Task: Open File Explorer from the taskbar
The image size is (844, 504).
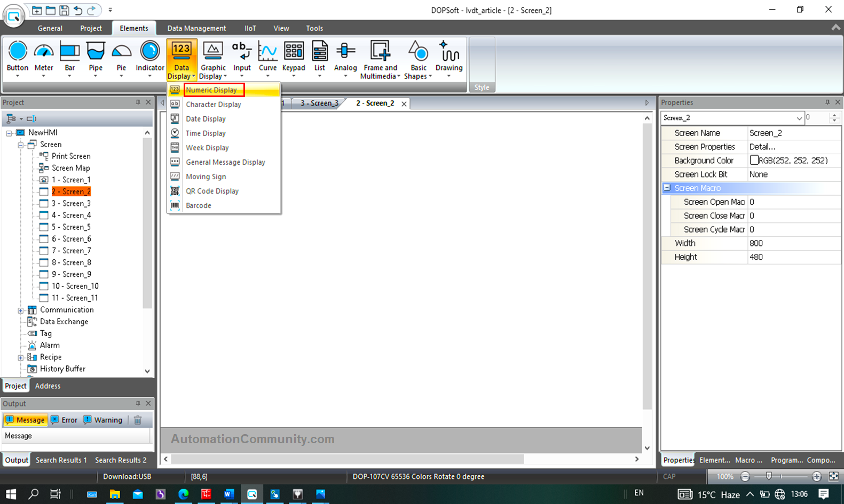Action: click(115, 494)
